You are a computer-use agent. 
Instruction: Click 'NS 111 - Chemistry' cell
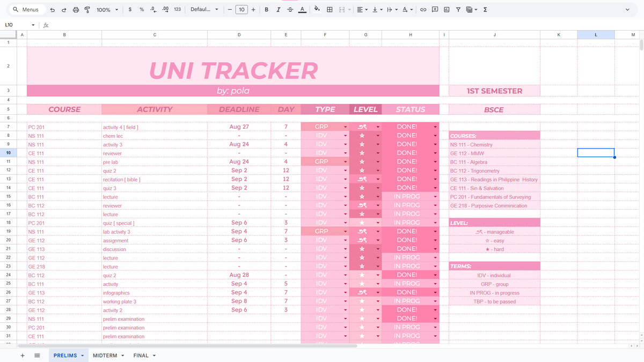[494, 145]
